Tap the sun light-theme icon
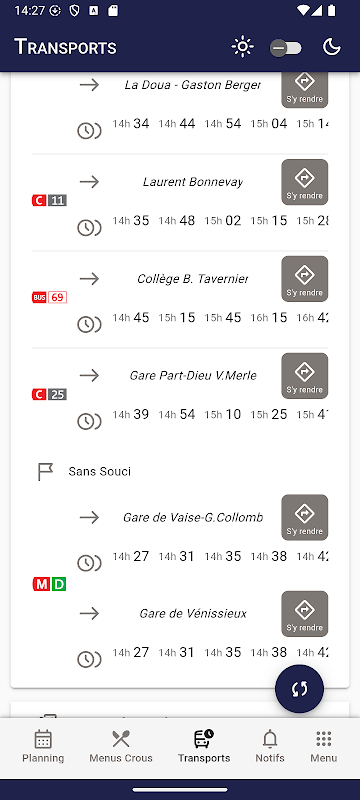Screen dimensions: 360x800 coord(242,47)
